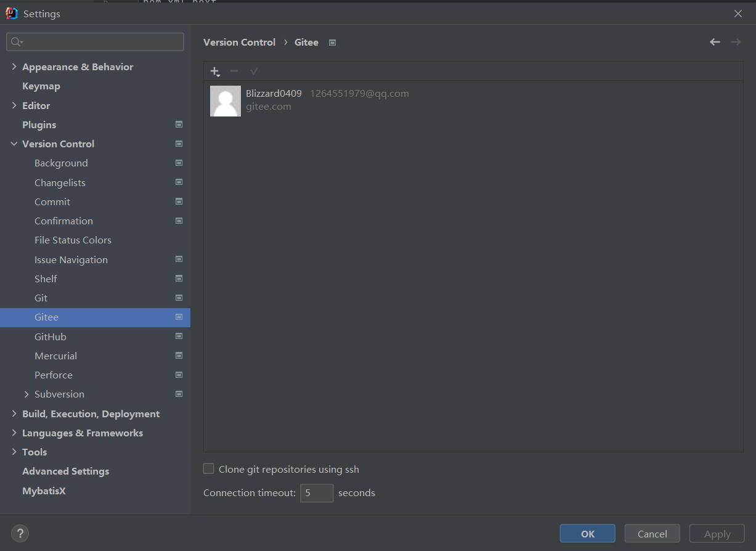Screen dimensions: 756x551
Task: Click the Connection timeout input field
Action: [x=317, y=493]
